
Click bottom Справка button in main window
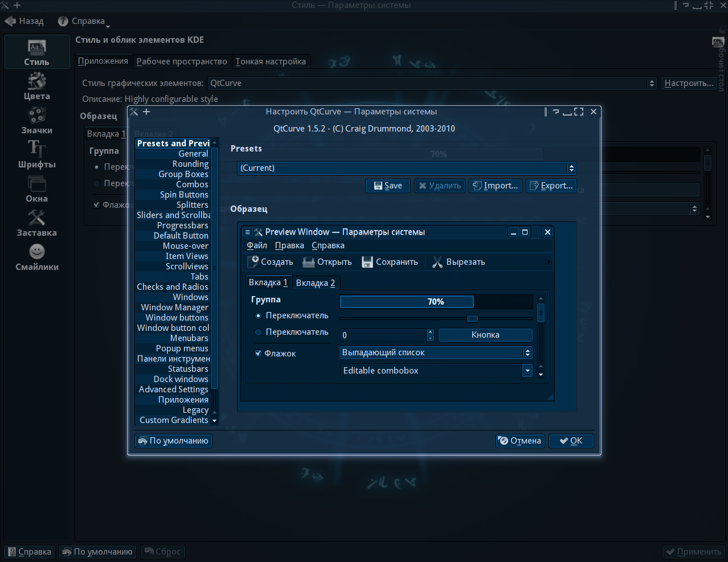coord(30,552)
